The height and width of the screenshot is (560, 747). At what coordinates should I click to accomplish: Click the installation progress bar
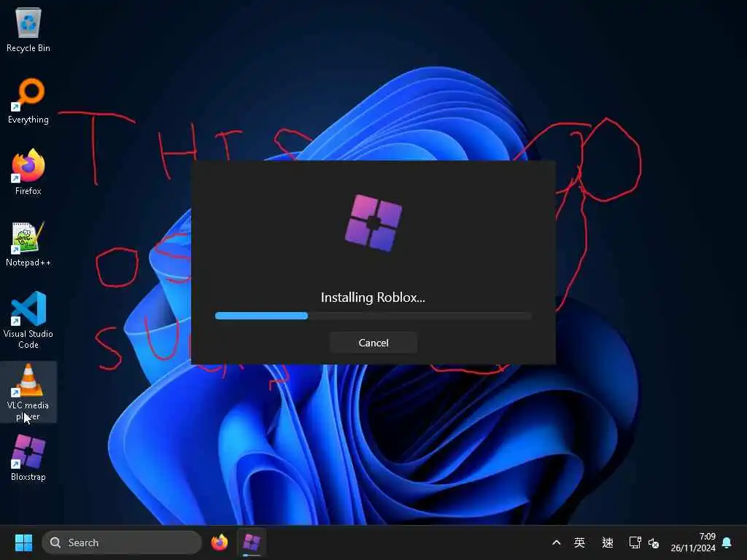[x=373, y=316]
